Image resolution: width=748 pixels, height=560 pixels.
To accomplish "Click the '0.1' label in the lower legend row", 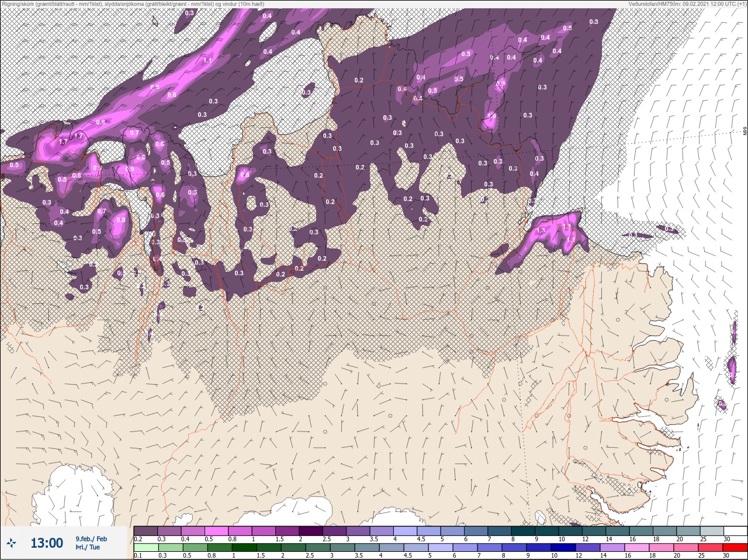I will click(x=138, y=556).
